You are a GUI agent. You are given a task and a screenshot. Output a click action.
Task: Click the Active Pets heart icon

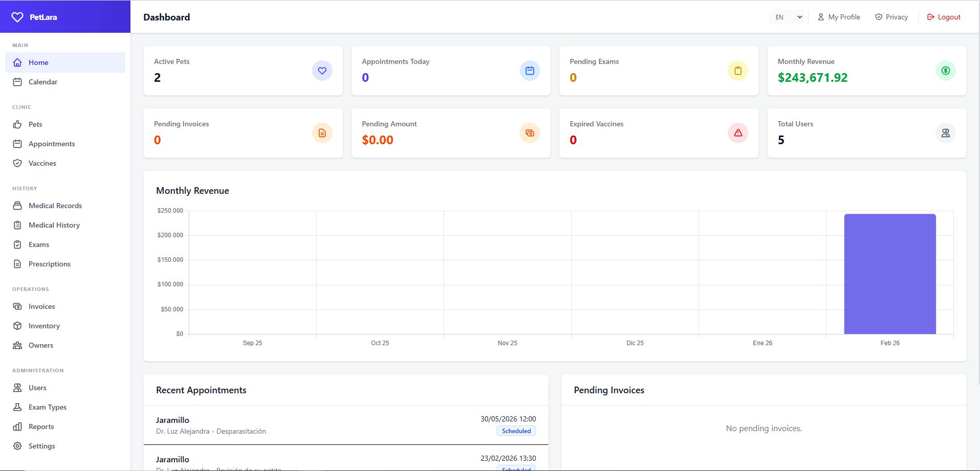pyautogui.click(x=322, y=71)
